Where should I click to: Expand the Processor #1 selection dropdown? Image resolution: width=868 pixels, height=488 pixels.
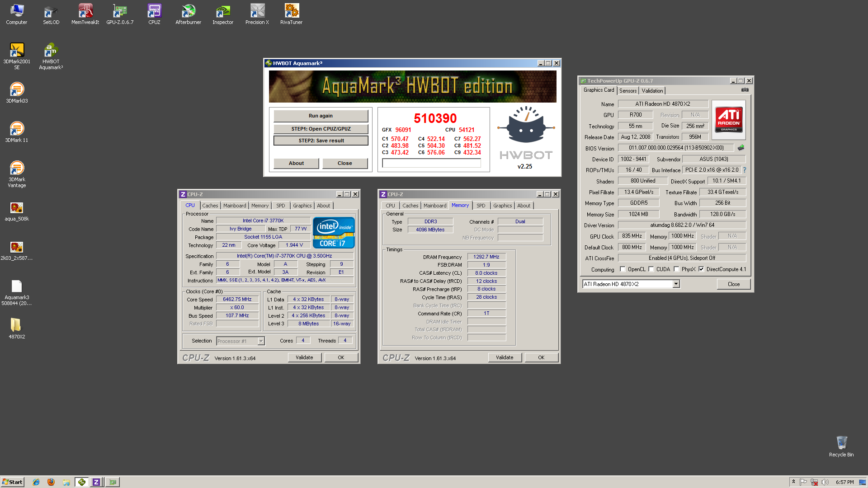pyautogui.click(x=261, y=341)
